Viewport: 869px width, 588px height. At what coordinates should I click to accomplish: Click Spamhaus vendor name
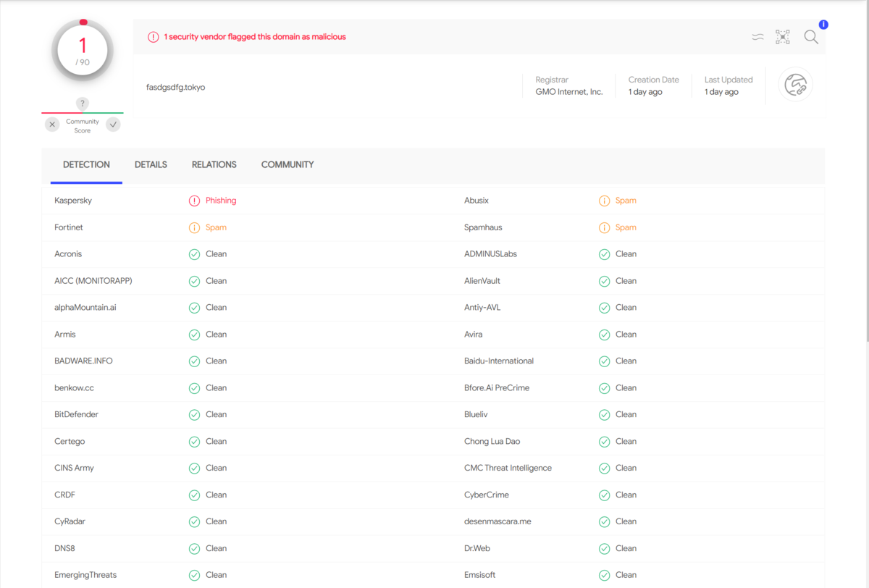(x=483, y=227)
